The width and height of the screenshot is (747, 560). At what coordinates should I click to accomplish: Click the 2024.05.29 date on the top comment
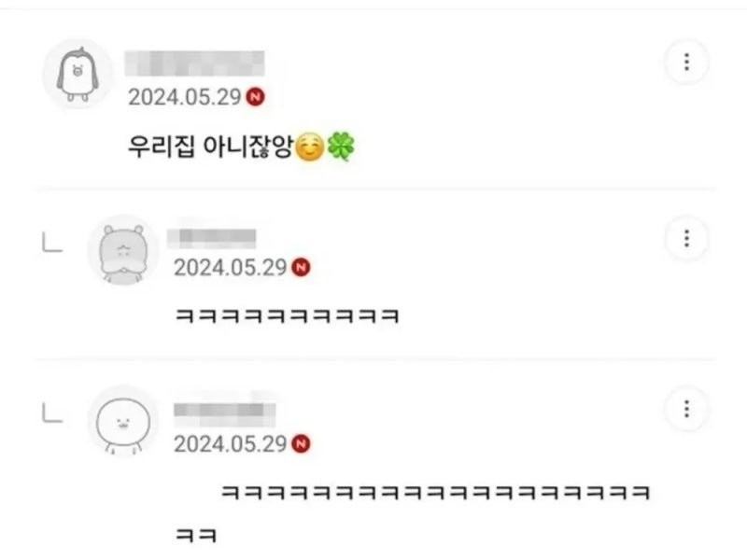[x=185, y=97]
